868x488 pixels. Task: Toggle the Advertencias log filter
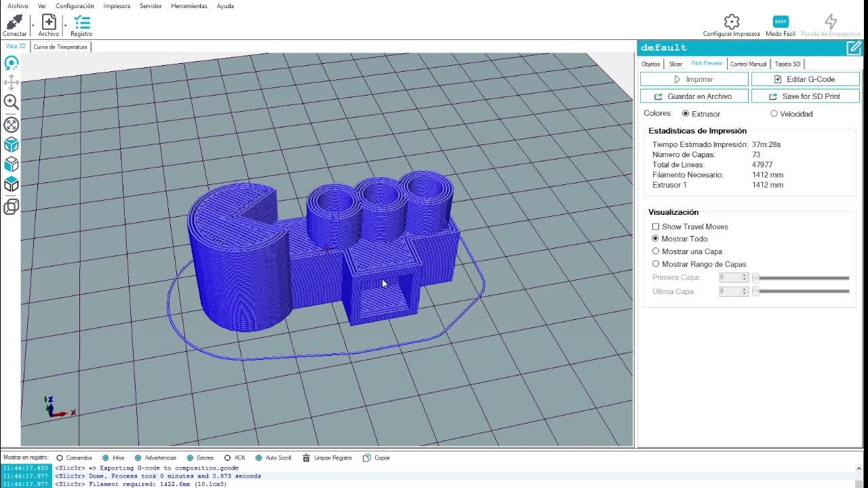[x=138, y=458]
